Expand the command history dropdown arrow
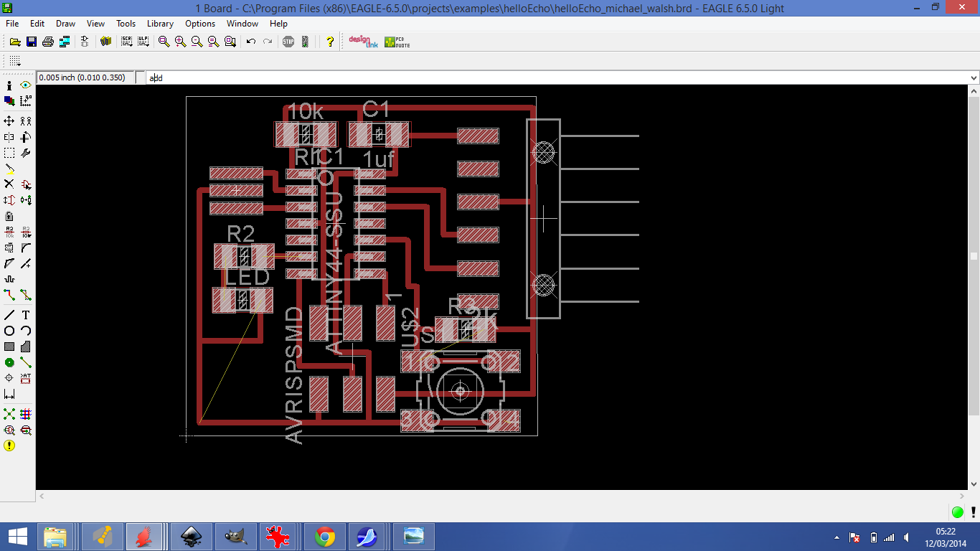 pyautogui.click(x=974, y=77)
